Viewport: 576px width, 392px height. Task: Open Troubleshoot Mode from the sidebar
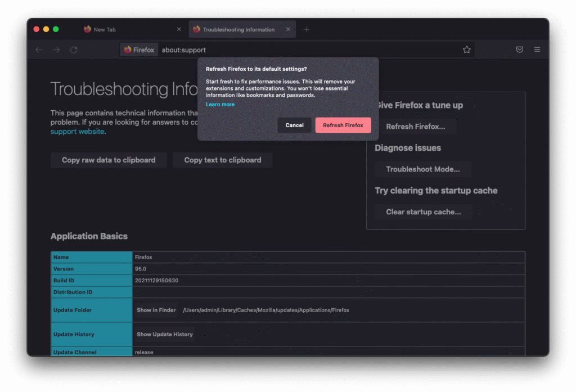coord(422,169)
